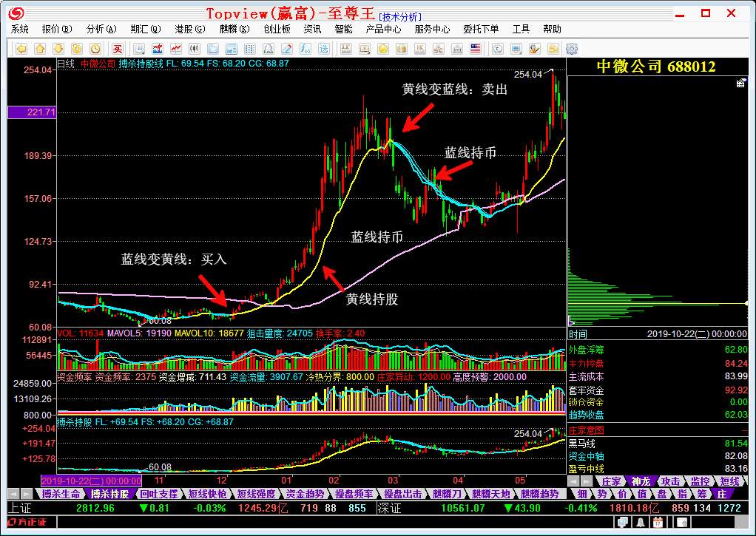756x536 pixels.
Task: Select the 细 detail tab
Action: tap(582, 494)
